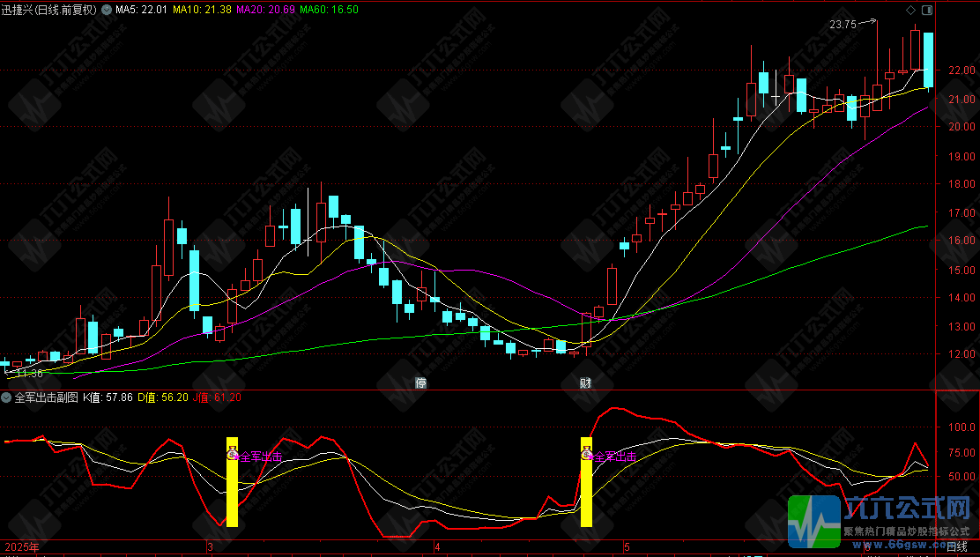Click month 3 on the date axis
980x557 pixels.
pyautogui.click(x=210, y=547)
